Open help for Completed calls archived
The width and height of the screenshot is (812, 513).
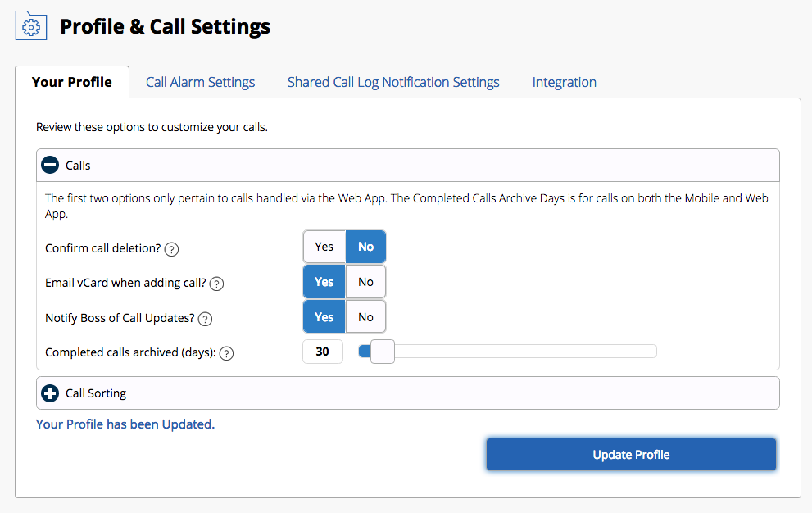[227, 353]
